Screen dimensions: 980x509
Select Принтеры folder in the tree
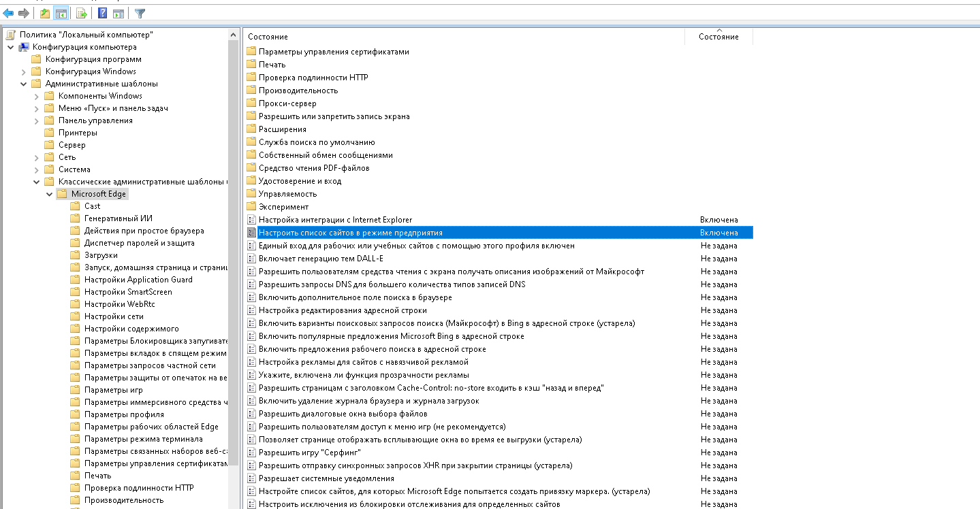[78, 133]
